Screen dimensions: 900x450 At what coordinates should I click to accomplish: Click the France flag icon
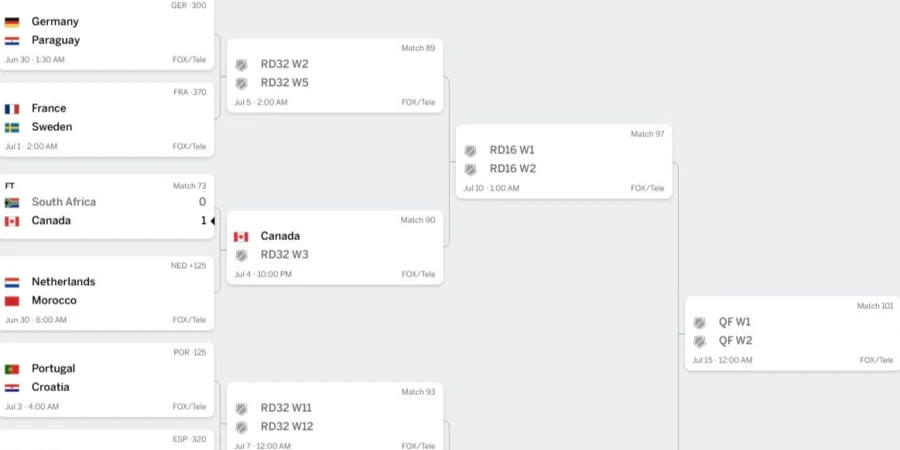(x=11, y=109)
